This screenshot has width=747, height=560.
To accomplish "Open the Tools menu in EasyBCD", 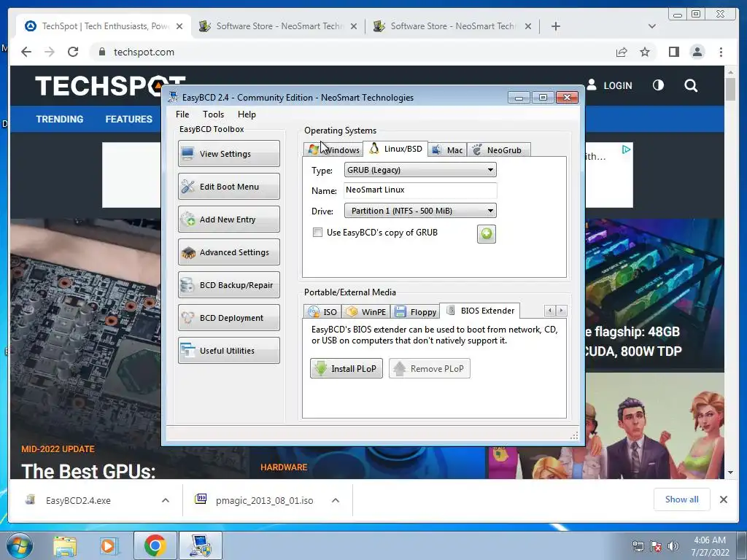I will coord(213,114).
